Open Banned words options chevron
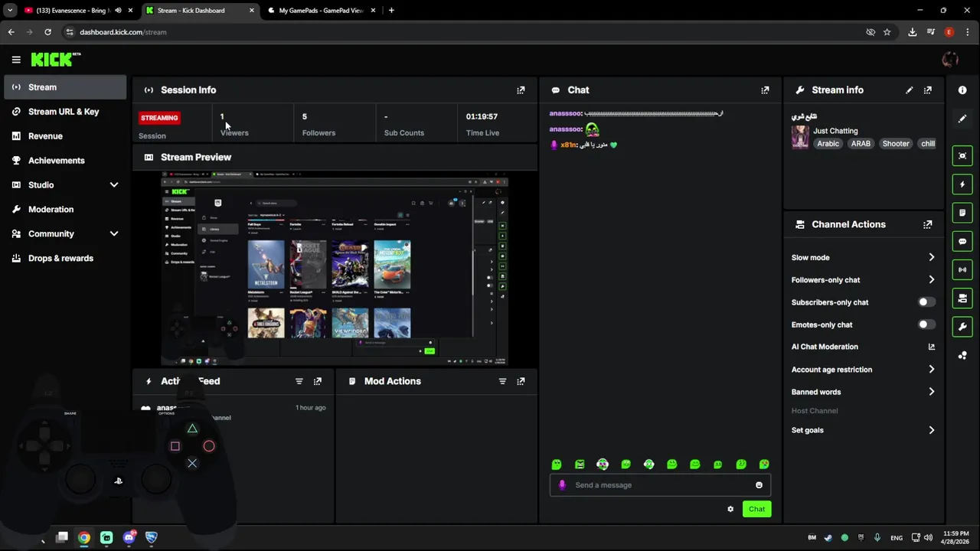 pyautogui.click(x=932, y=392)
